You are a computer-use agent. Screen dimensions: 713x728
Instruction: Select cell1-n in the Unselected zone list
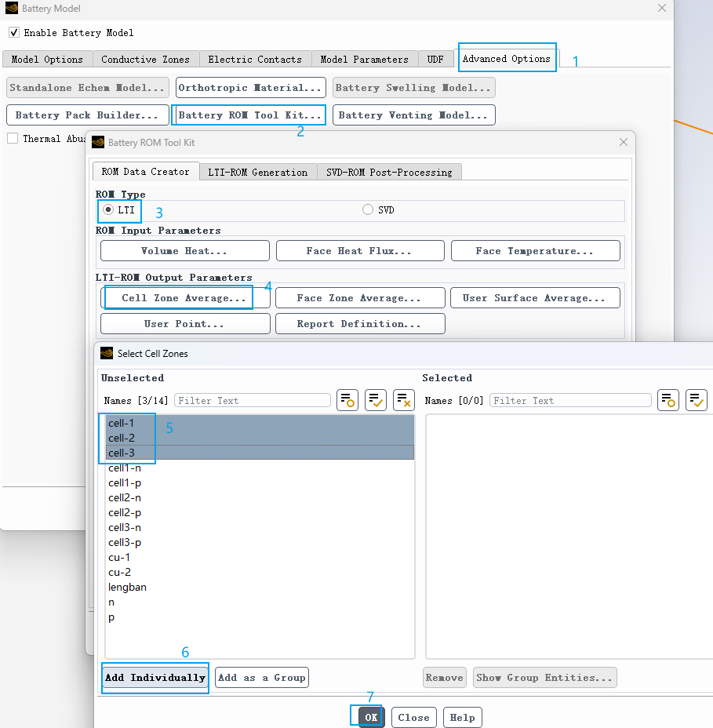(125, 468)
